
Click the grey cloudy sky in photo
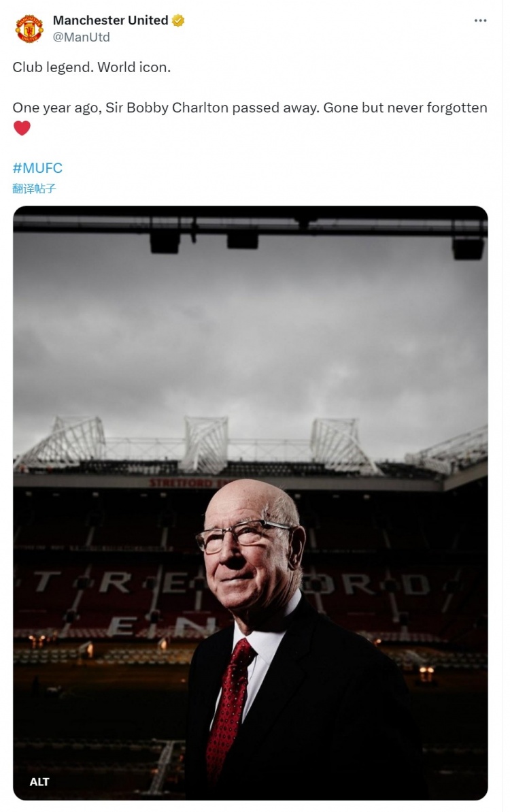tap(250, 337)
